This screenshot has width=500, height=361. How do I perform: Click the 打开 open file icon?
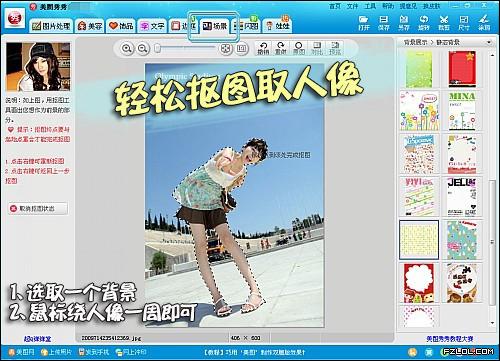coord(364,23)
